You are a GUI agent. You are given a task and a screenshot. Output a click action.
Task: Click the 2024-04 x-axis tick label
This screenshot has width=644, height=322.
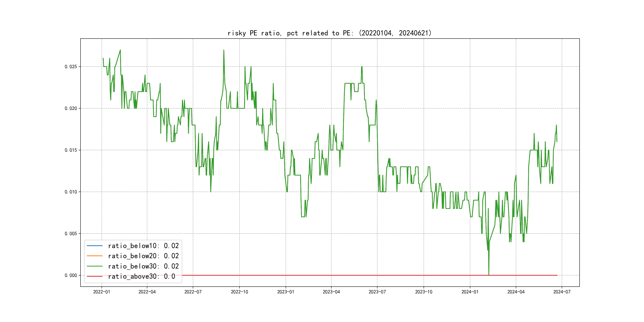pyautogui.click(x=516, y=292)
